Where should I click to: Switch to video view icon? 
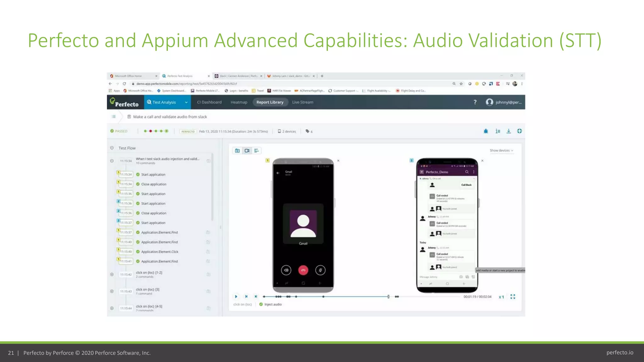(247, 151)
